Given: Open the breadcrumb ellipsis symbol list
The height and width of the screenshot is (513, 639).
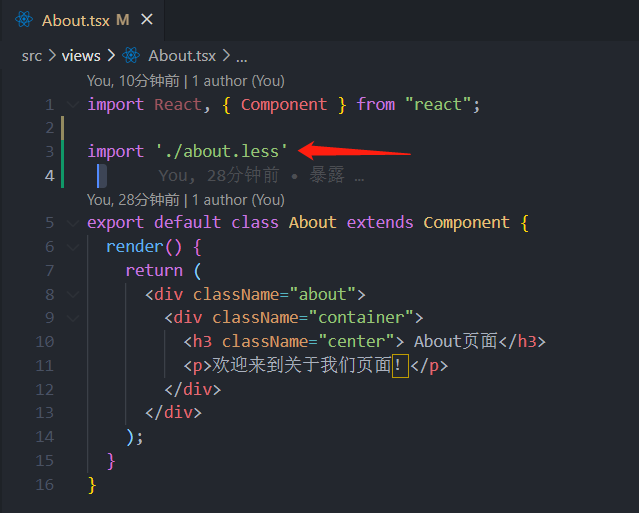Looking at the screenshot, I should click(242, 57).
